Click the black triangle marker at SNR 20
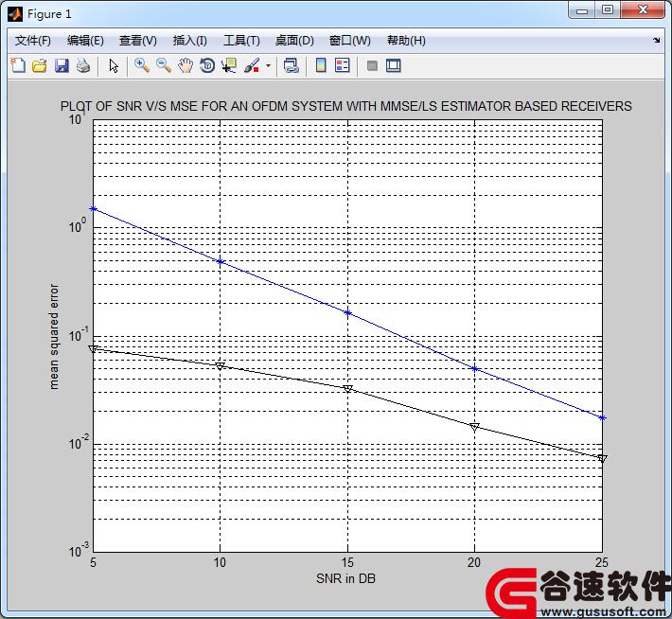672x619 pixels. pyautogui.click(x=474, y=427)
